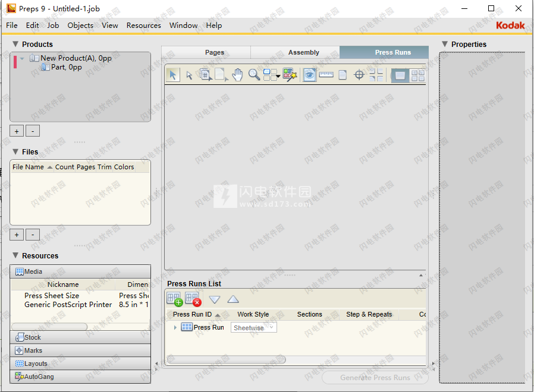Expand the Stock resources section

pos(80,337)
